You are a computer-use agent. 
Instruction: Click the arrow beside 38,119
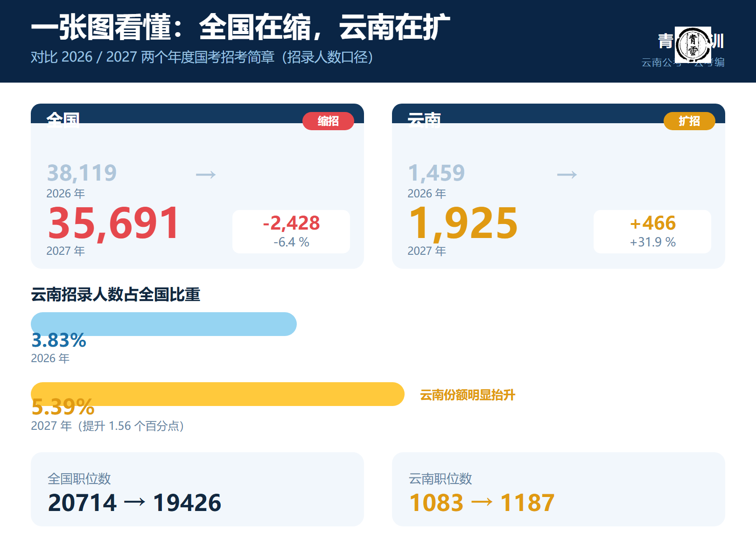click(206, 175)
